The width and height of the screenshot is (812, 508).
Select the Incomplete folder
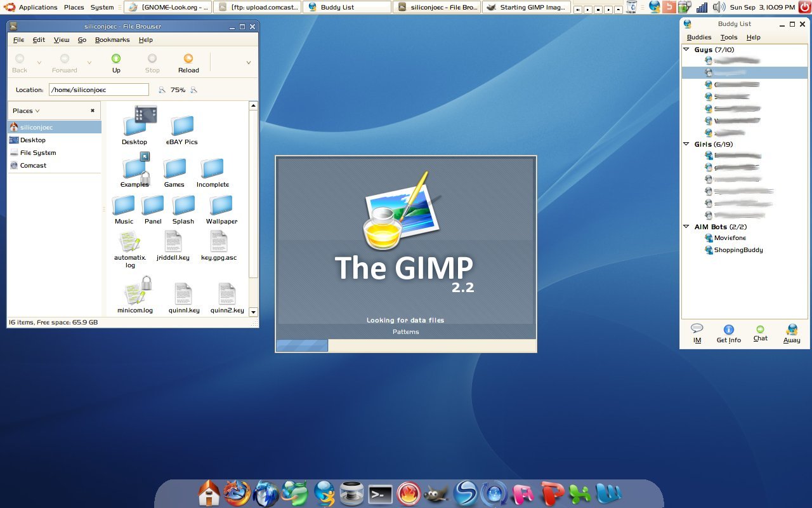[213, 173]
